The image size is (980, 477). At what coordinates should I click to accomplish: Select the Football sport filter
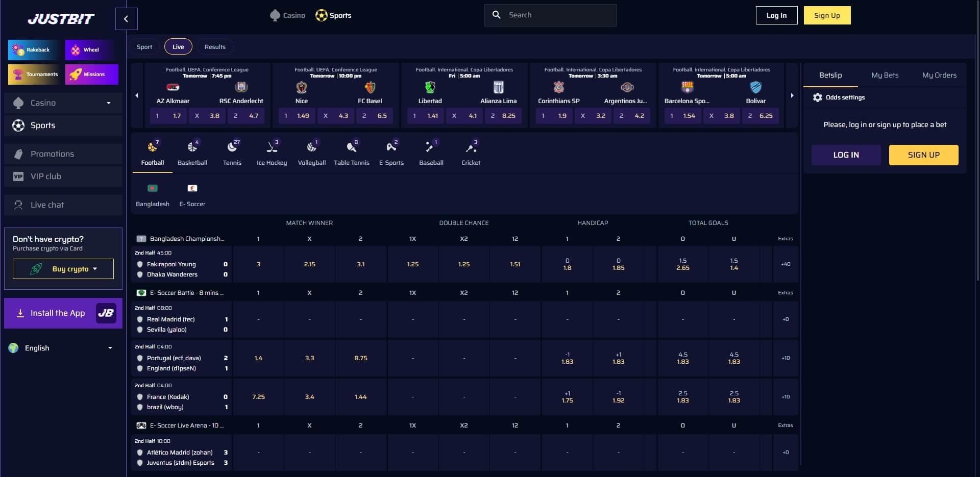(x=152, y=152)
